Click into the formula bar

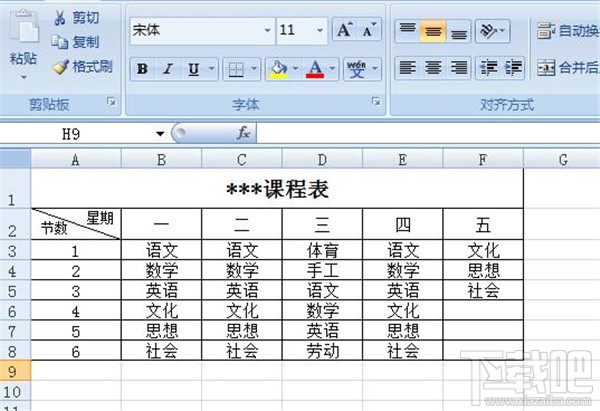428,134
